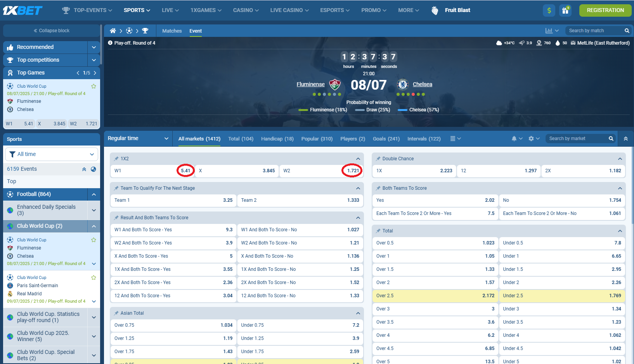Favorite Top Games Fluminense match star

(x=94, y=86)
